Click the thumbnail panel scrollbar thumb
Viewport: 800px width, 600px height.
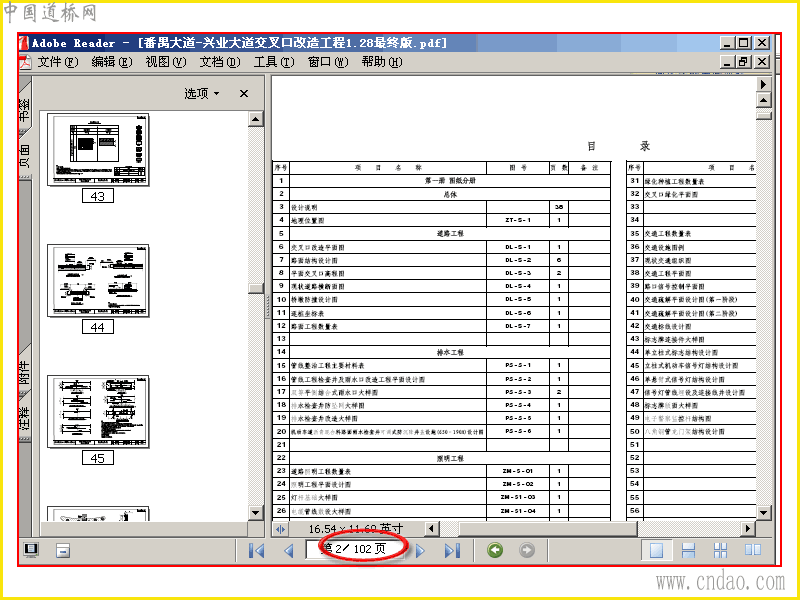(256, 288)
